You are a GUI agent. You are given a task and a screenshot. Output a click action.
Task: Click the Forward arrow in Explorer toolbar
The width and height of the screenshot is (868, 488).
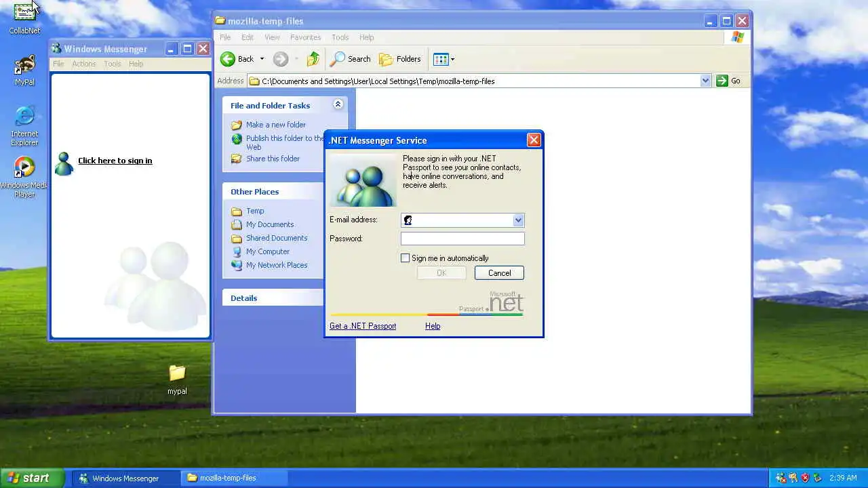click(281, 59)
